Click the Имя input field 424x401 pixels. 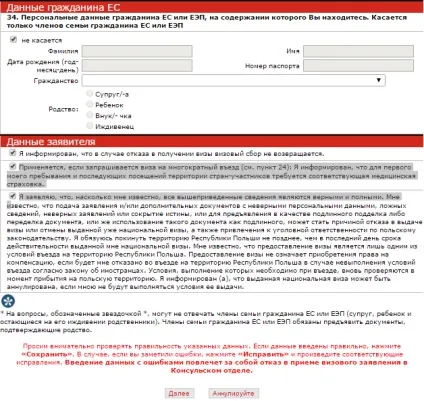click(x=358, y=51)
